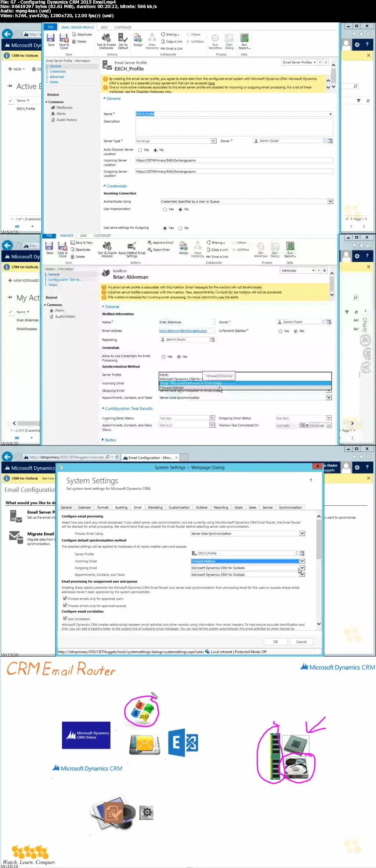
Task: Open Incoming Email dropdown showing Forward Mailbox in System Settings
Action: (x=302, y=561)
